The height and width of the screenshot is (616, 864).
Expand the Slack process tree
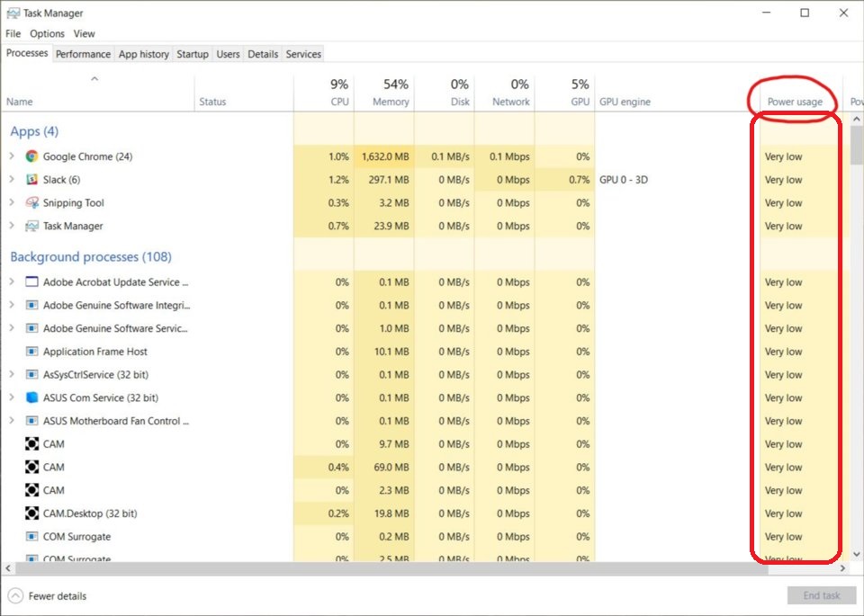coord(13,179)
